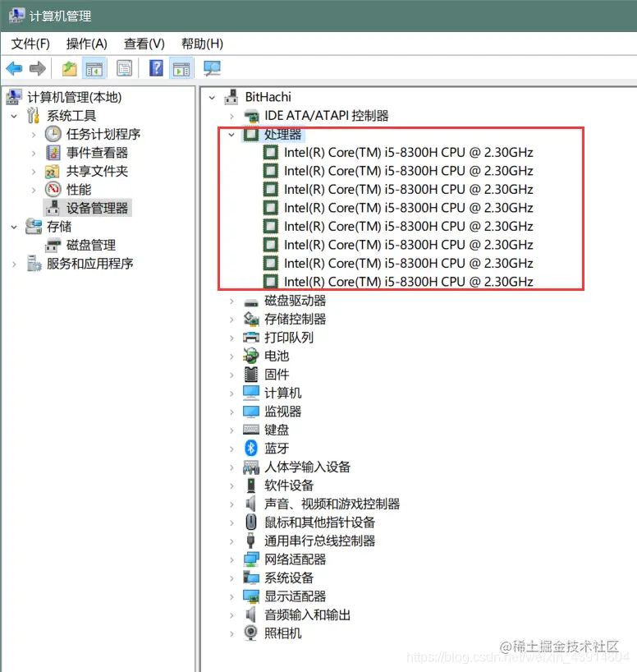The width and height of the screenshot is (637, 672).
Task: Select the 磁盘管理 tree item
Action: click(91, 245)
